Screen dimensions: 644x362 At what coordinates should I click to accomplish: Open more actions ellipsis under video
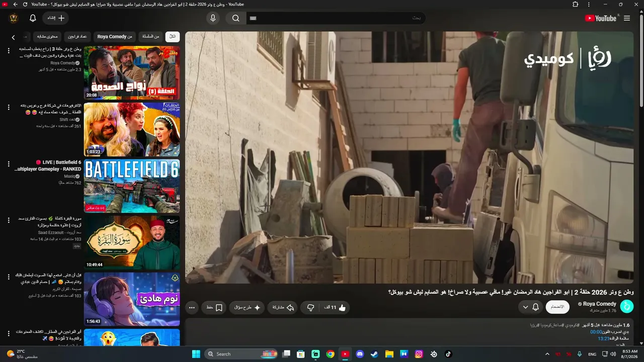pyautogui.click(x=192, y=308)
